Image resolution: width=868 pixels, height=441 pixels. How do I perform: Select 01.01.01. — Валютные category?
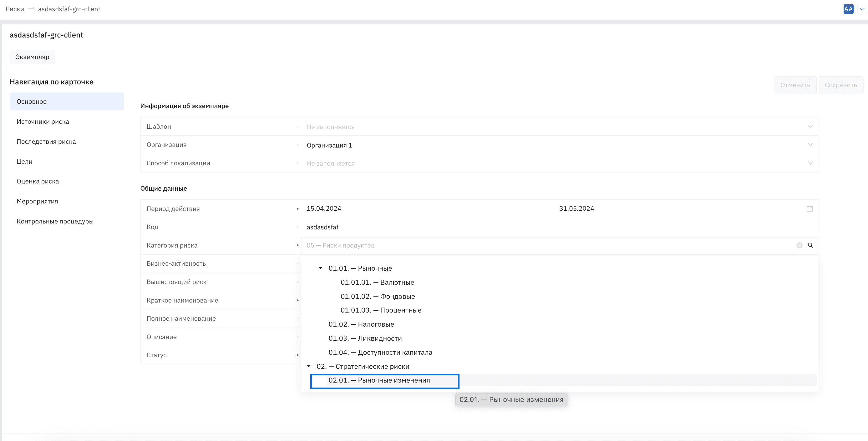click(x=378, y=283)
